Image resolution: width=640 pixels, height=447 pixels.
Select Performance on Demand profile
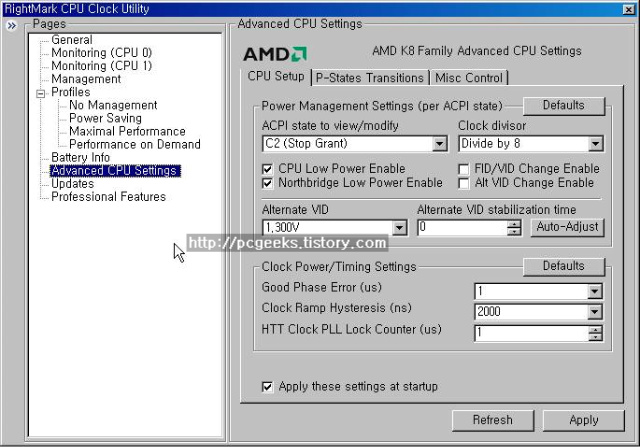[135, 145]
